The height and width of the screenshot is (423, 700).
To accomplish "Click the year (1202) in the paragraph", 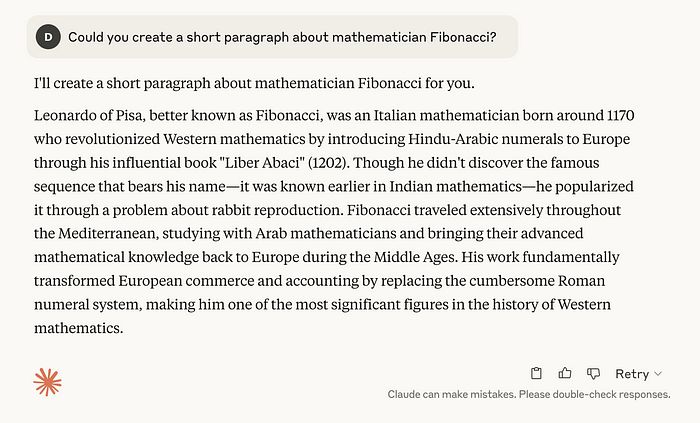I will 329,163.
